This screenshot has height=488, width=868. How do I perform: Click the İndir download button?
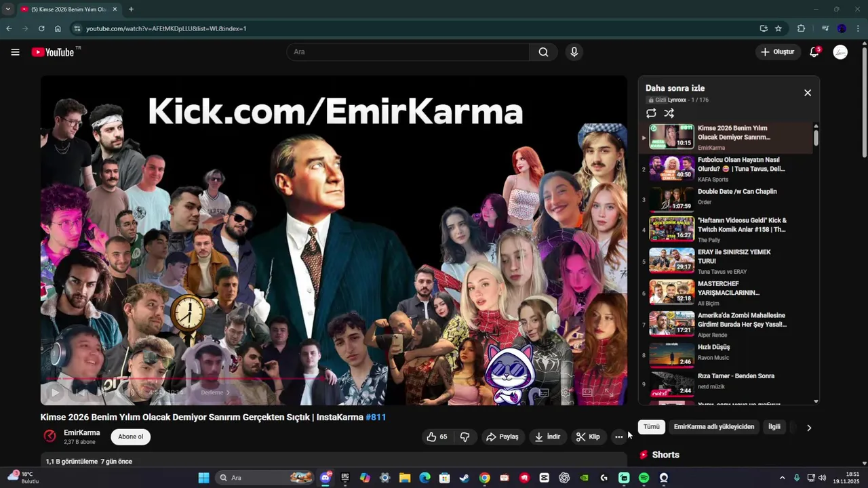(548, 437)
